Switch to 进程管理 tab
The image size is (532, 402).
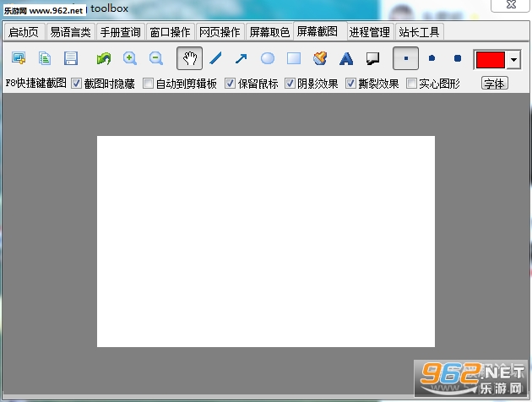click(370, 32)
